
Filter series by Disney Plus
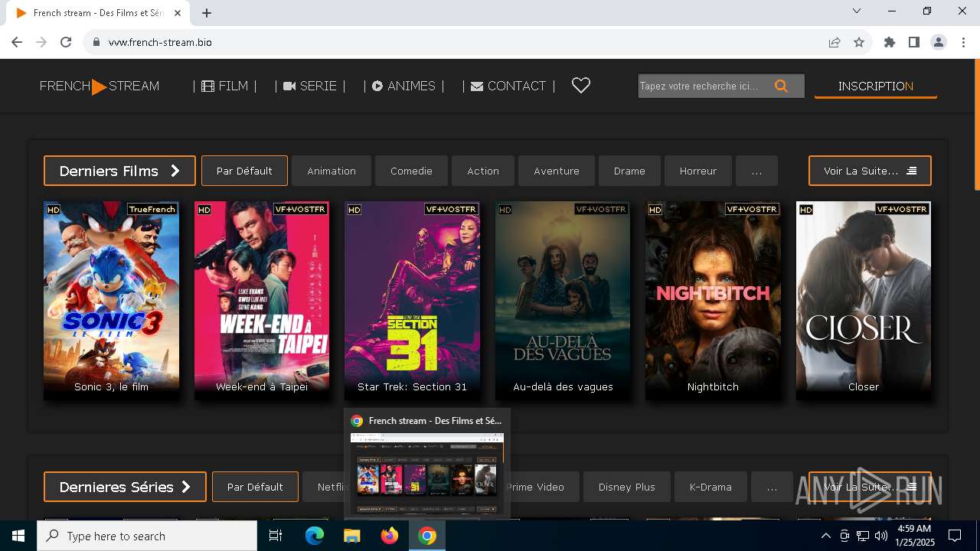click(x=627, y=487)
